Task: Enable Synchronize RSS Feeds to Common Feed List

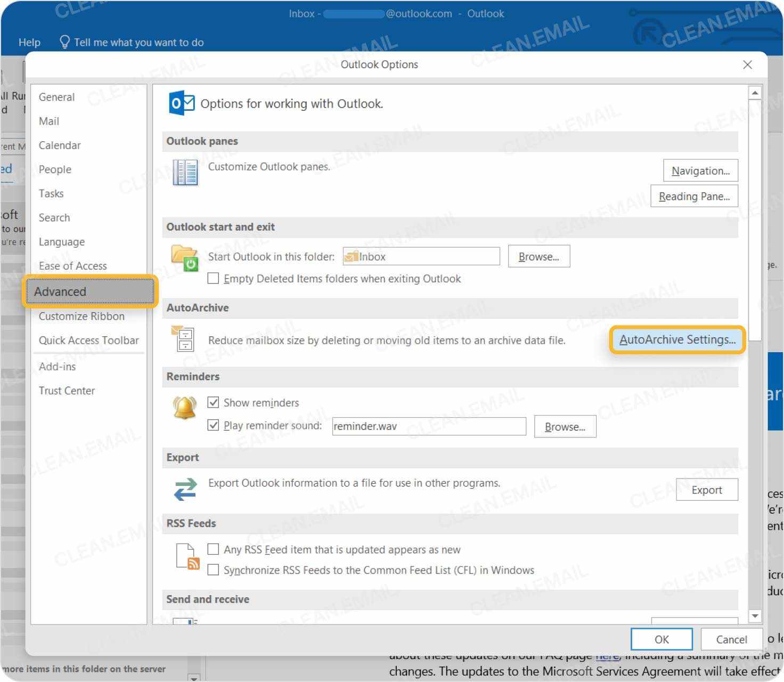Action: [213, 570]
